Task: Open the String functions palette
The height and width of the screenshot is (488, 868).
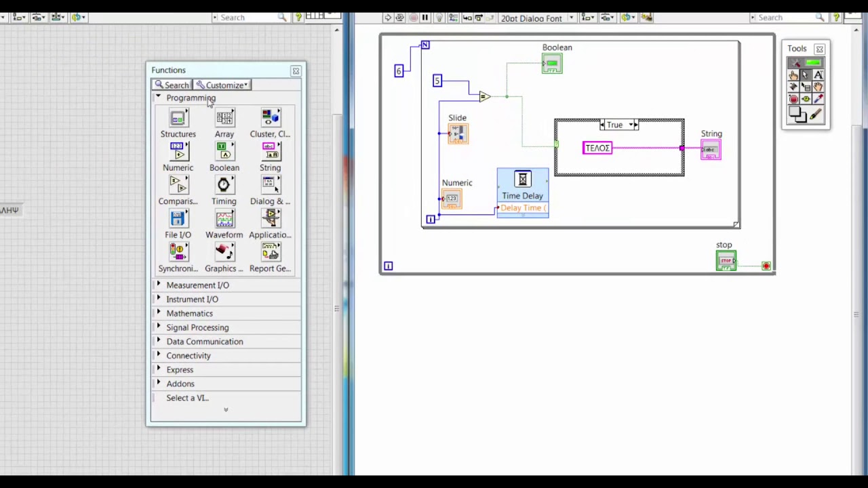Action: coord(270,152)
